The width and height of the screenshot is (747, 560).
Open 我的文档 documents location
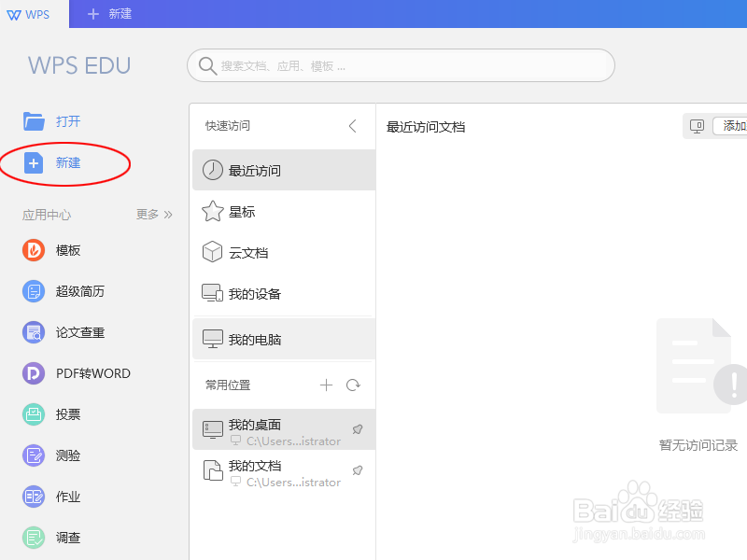point(284,471)
